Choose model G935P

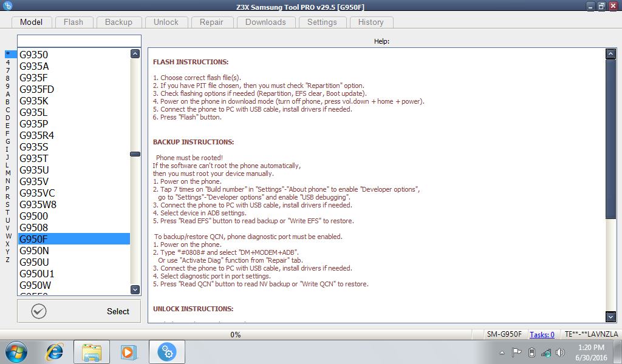(x=74, y=124)
